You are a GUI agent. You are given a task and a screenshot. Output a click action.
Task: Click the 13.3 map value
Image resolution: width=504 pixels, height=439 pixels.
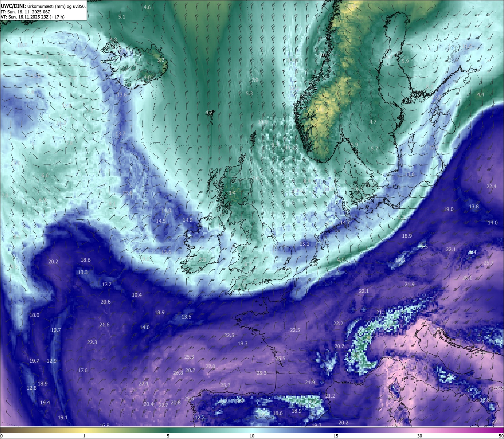click(83, 272)
